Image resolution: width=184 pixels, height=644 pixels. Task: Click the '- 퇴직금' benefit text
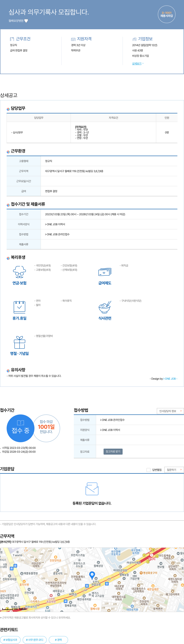tap(124, 265)
